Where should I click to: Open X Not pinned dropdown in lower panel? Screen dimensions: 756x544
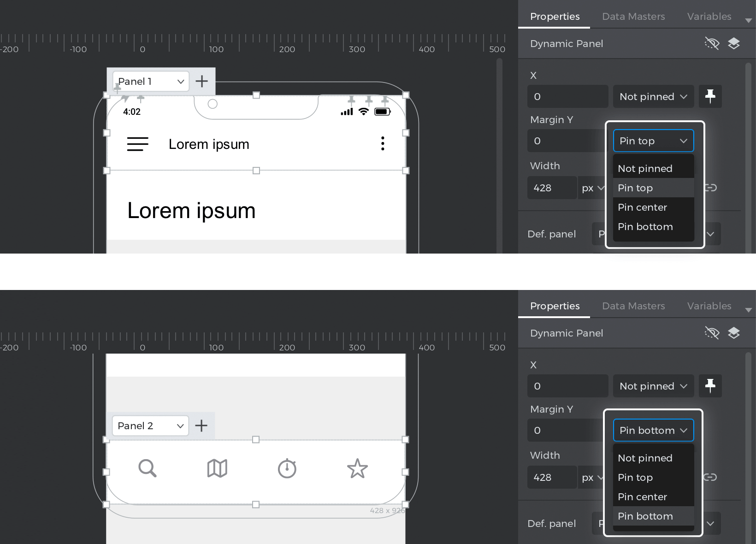654,386
